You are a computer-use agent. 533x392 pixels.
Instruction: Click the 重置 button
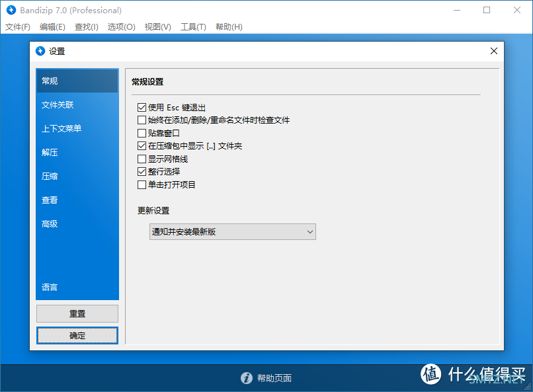77,313
